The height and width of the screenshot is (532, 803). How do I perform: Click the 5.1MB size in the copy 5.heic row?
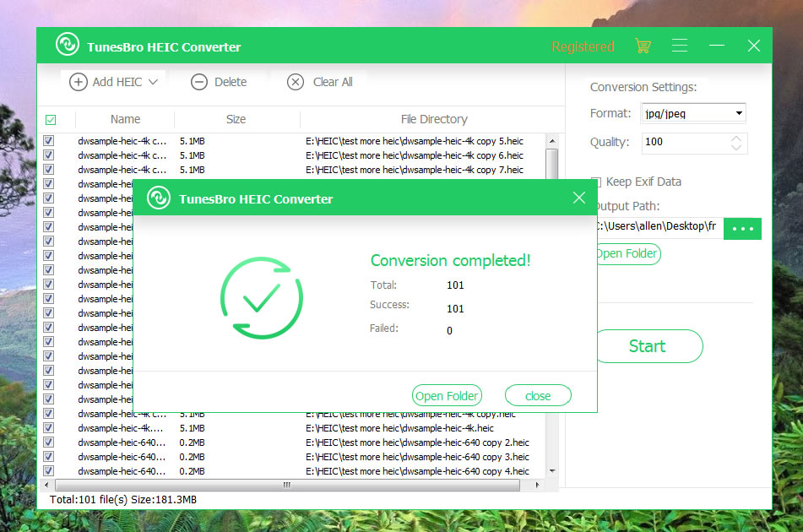pyautogui.click(x=192, y=141)
